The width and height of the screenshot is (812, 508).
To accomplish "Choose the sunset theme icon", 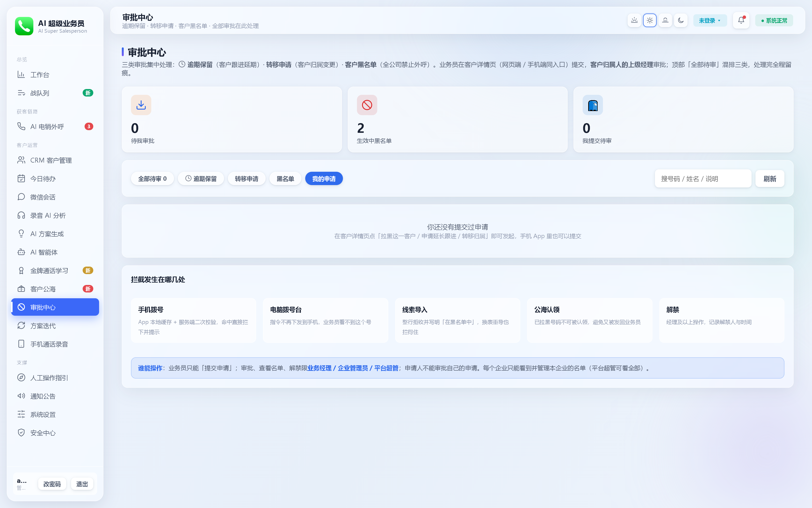I will click(x=665, y=21).
